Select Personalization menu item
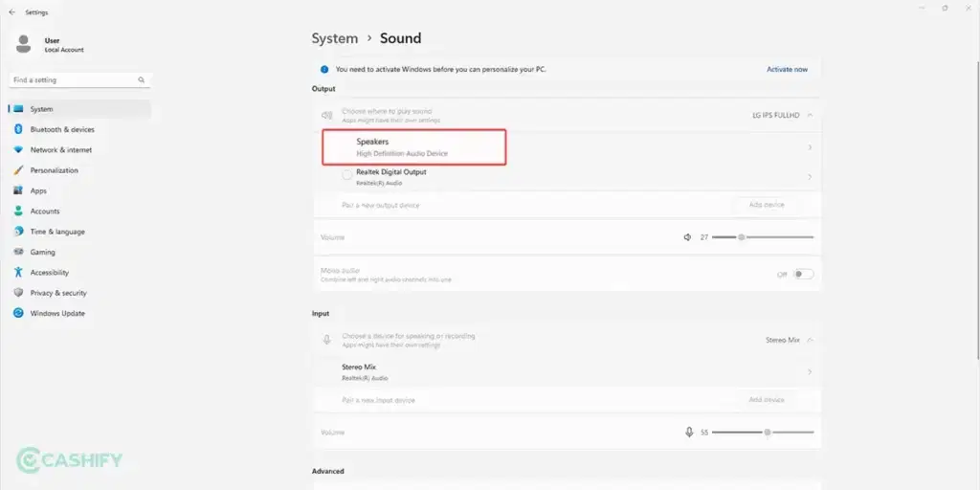Image resolution: width=980 pixels, height=490 pixels. [x=80, y=170]
